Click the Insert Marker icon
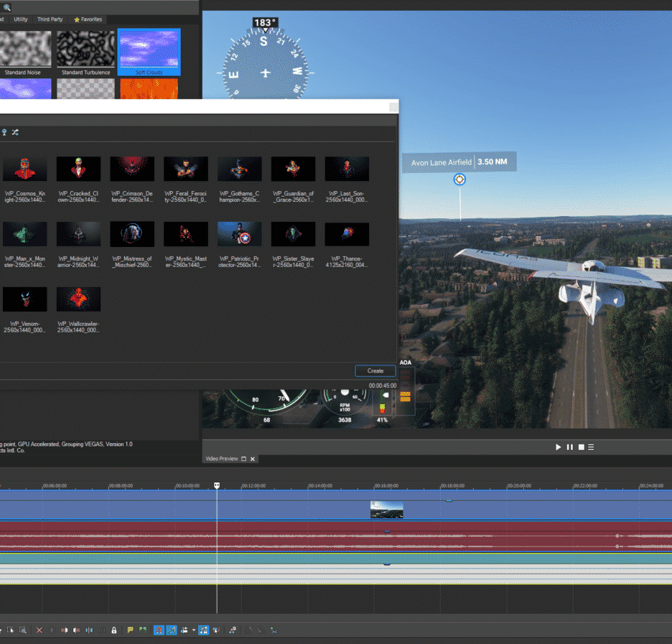 click(x=130, y=630)
